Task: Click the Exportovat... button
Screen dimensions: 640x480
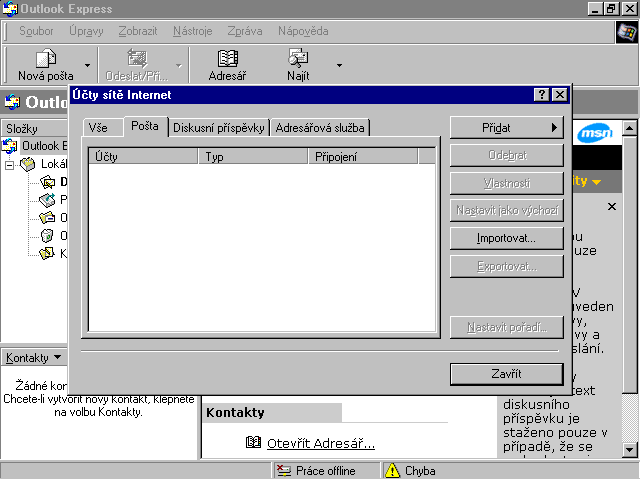Action: [507, 267]
